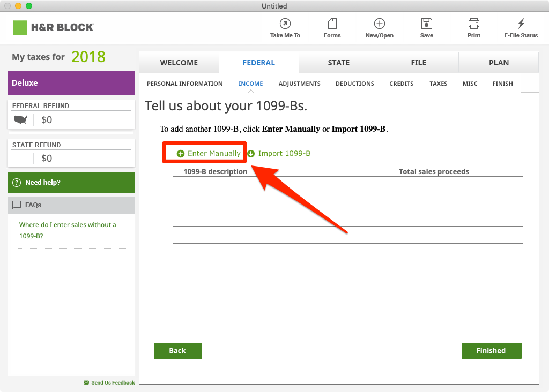549x392 pixels.
Task: Click the H&R Block logo
Action: coord(53,27)
